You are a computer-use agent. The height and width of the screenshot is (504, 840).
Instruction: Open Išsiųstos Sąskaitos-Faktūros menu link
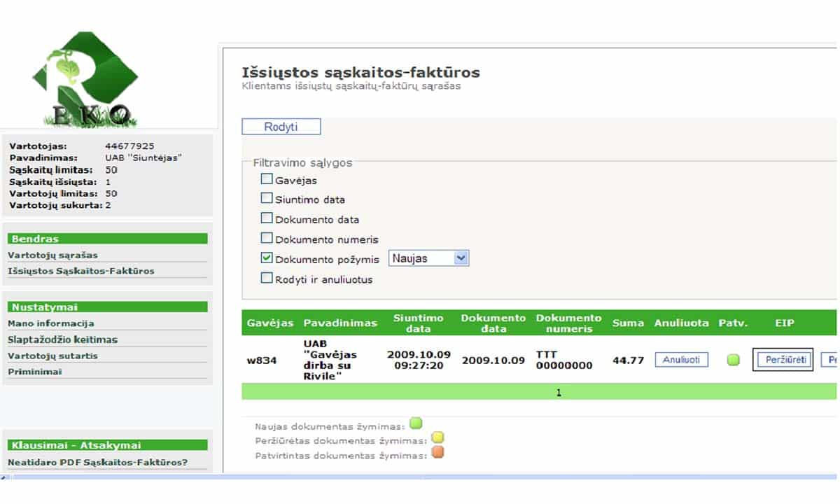(80, 271)
